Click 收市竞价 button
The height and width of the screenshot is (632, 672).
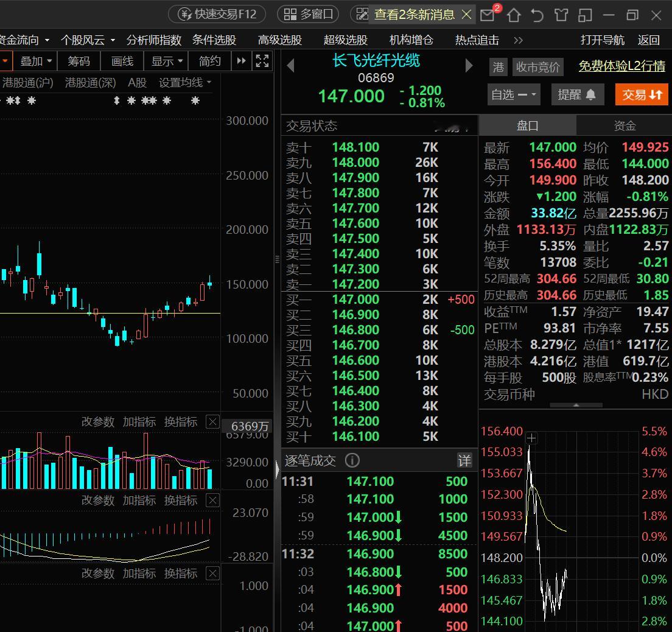[x=538, y=67]
